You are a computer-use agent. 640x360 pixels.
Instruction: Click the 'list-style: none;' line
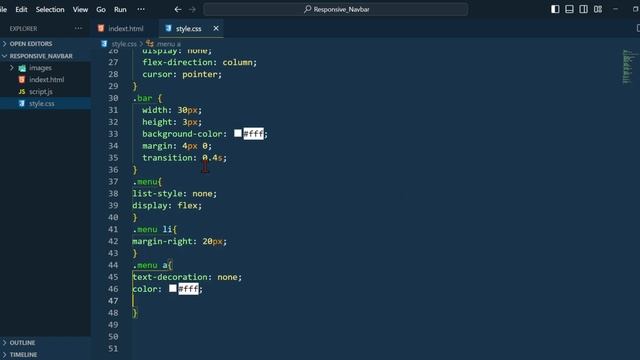point(174,193)
